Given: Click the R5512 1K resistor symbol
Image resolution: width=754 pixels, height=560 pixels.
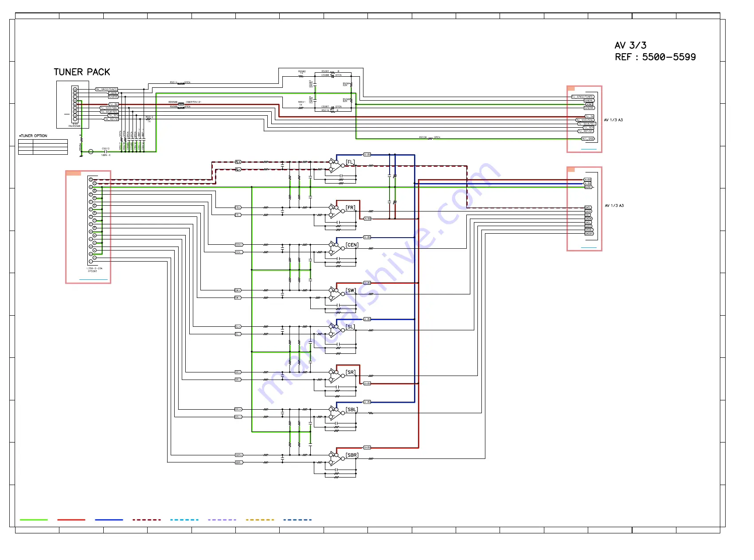Looking at the screenshot, I should point(148,119).
